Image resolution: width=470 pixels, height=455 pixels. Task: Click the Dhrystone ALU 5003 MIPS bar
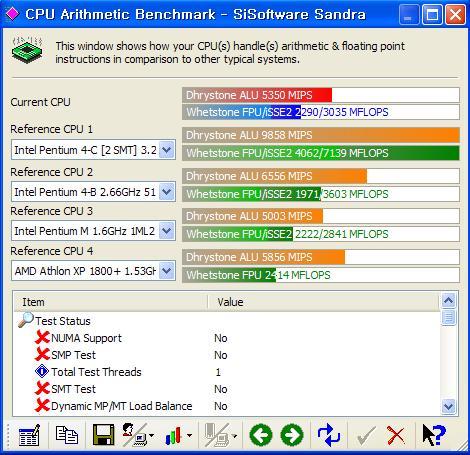(x=321, y=216)
